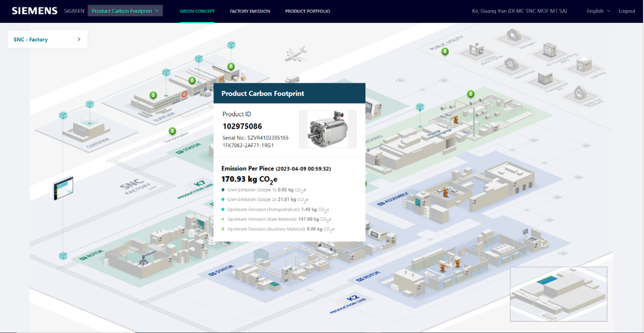
Task: Open the dashboard monitor screen icon
Action: (64, 188)
